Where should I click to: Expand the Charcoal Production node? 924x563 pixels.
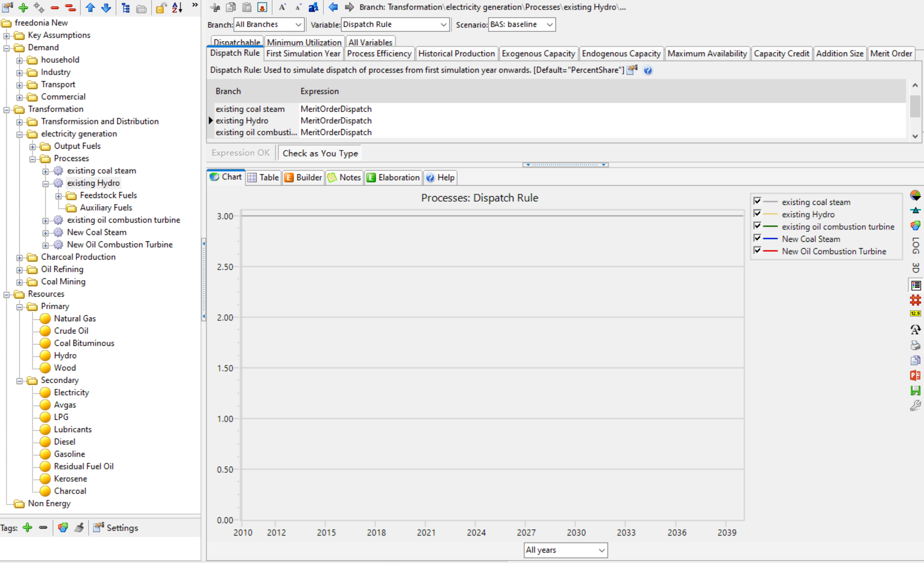(19, 257)
